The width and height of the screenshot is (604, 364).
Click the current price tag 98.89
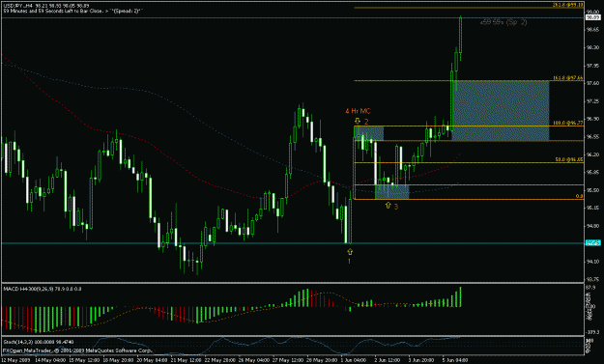592,17
